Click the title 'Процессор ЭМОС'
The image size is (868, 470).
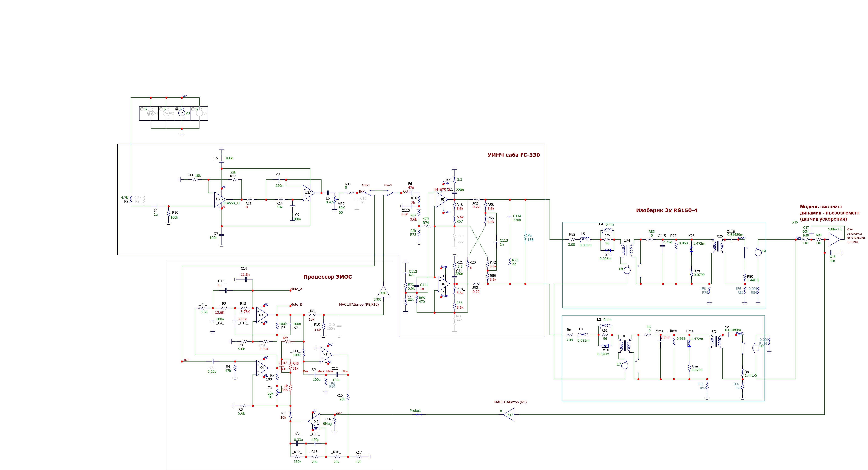coord(328,277)
